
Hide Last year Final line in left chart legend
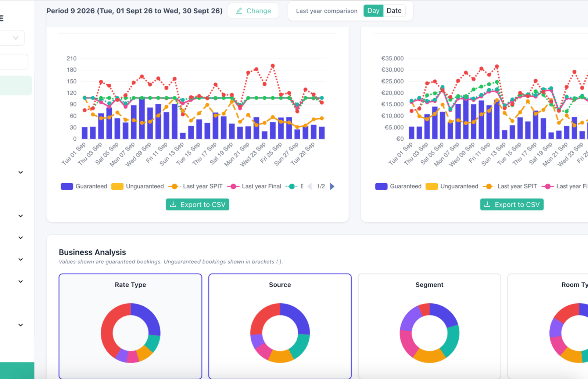point(254,187)
